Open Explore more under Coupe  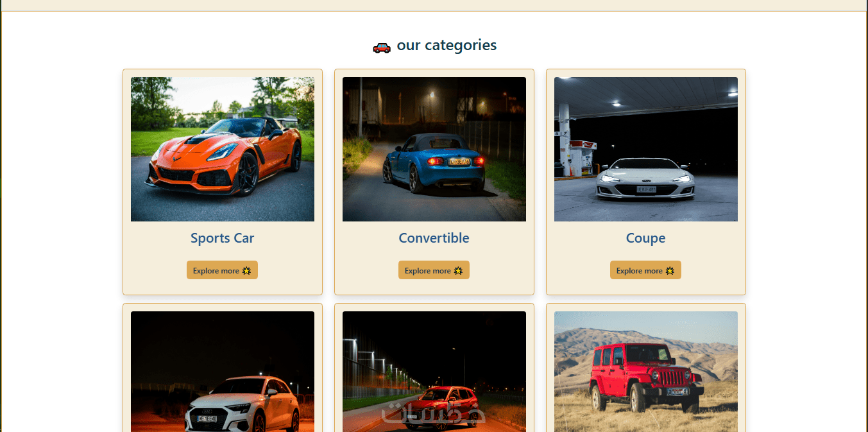[645, 270]
